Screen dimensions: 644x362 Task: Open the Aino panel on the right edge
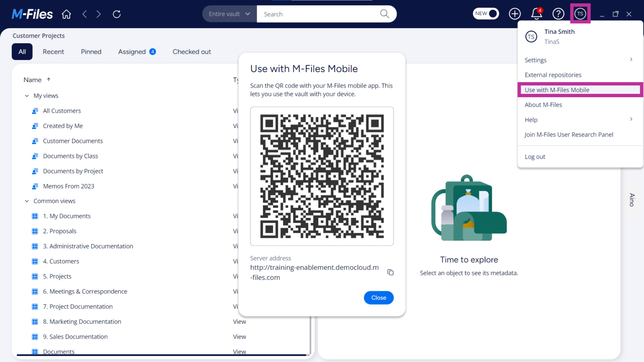(631, 199)
